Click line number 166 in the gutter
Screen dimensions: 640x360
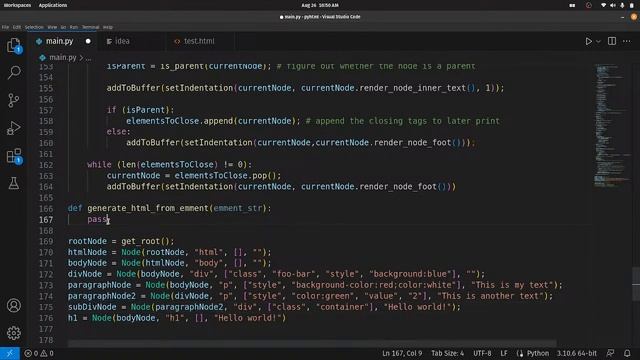pos(46,209)
